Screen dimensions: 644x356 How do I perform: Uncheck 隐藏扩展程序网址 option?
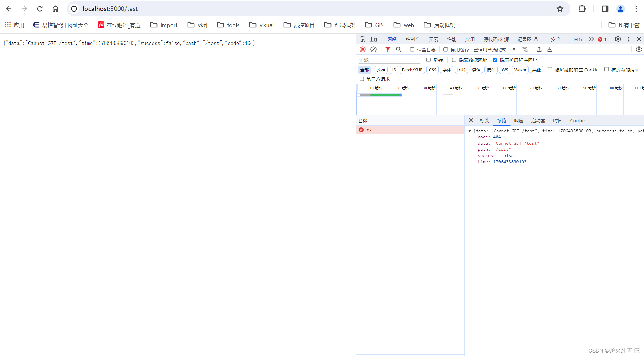pyautogui.click(x=495, y=60)
